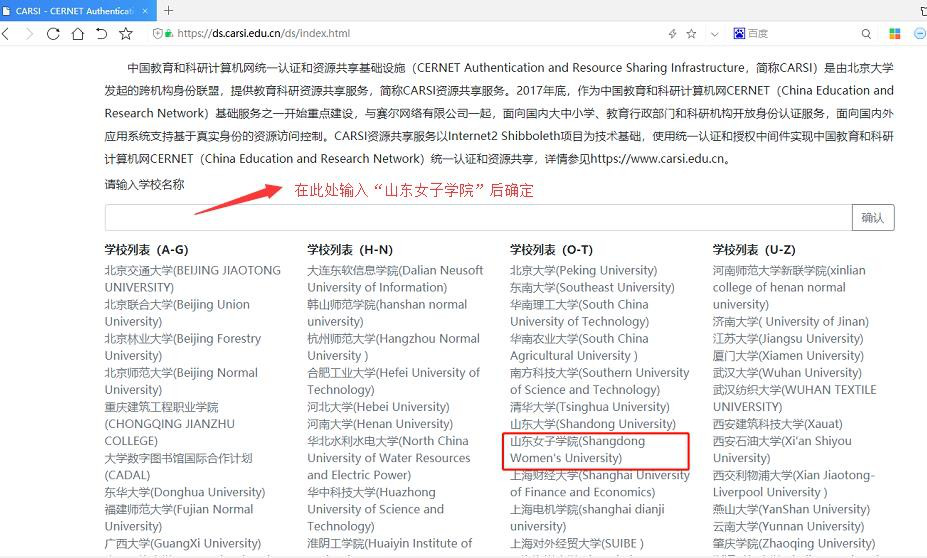The image size is (927, 558).
Task: Choose 清华大学 (Tsinghua University) from list
Action: [589, 407]
